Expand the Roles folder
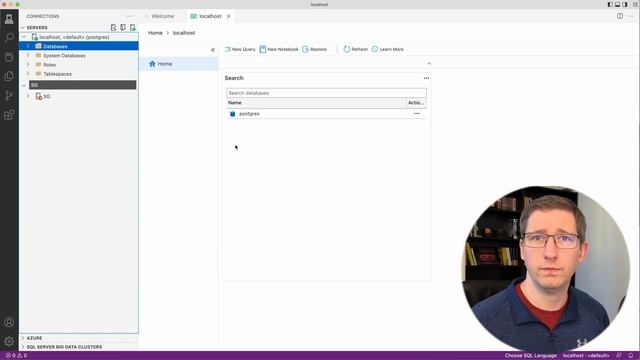 coord(28,65)
